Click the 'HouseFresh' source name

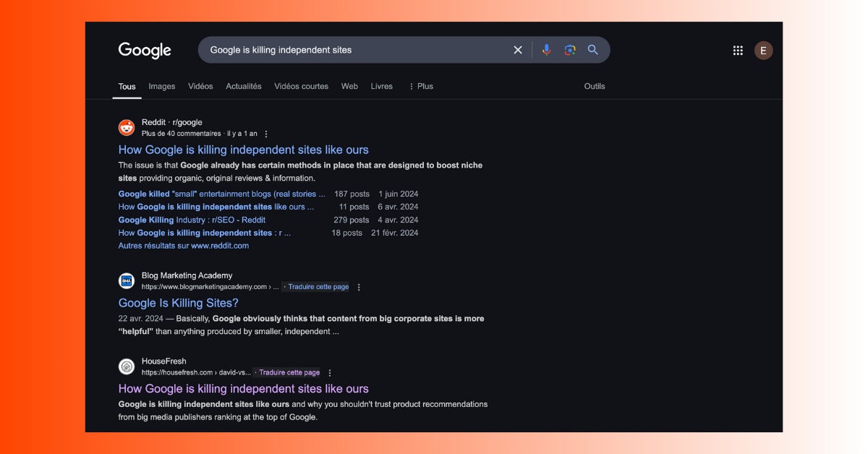(x=164, y=361)
